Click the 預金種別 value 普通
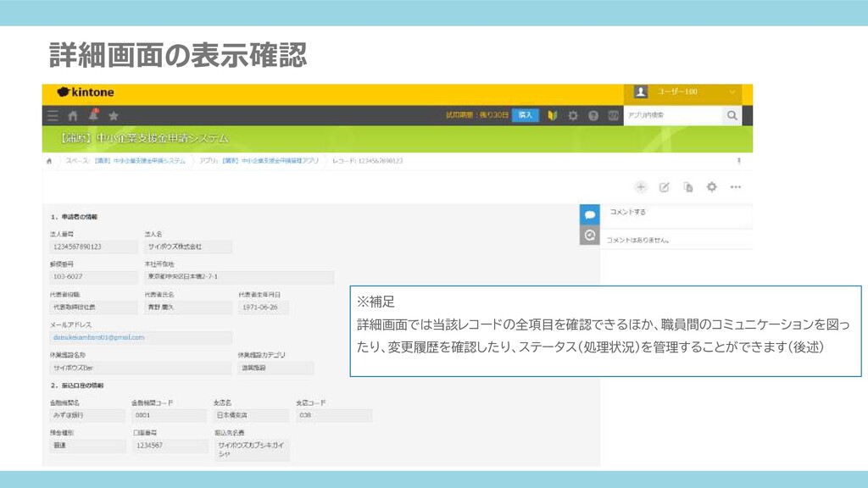This screenshot has width=868, height=488. tap(87, 446)
